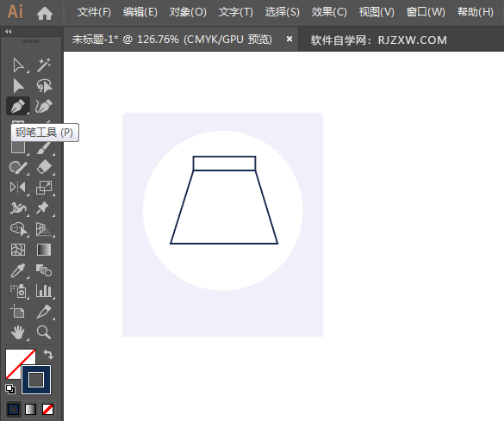Image resolution: width=504 pixels, height=421 pixels.
Task: Select the Mesh tool
Action: [x=18, y=250]
